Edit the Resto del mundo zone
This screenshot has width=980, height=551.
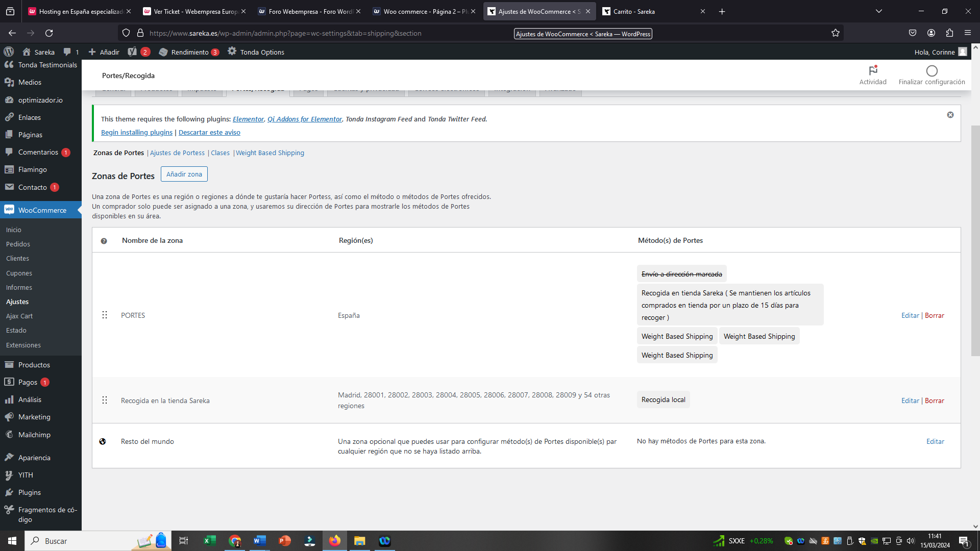click(x=935, y=442)
